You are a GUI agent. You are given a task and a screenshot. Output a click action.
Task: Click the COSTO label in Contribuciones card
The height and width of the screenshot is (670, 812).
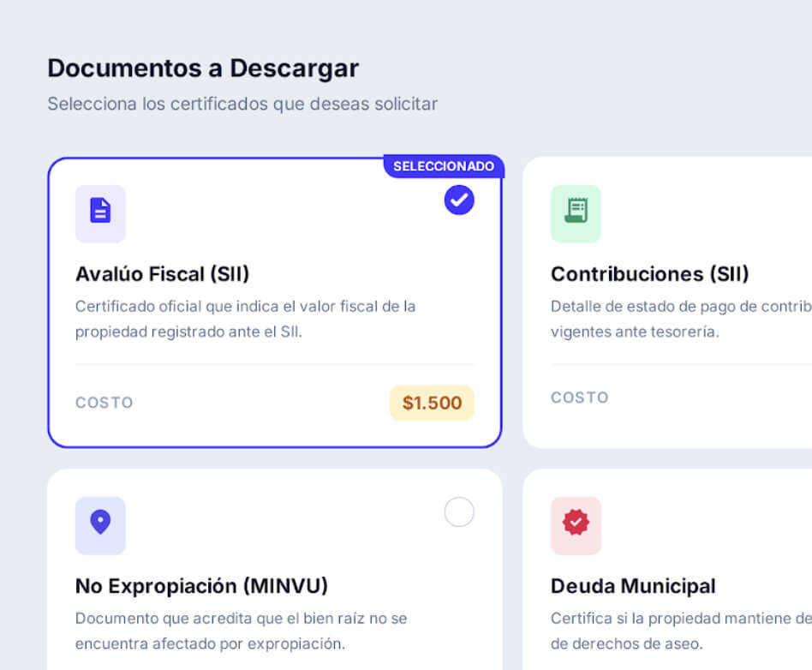coord(579,398)
